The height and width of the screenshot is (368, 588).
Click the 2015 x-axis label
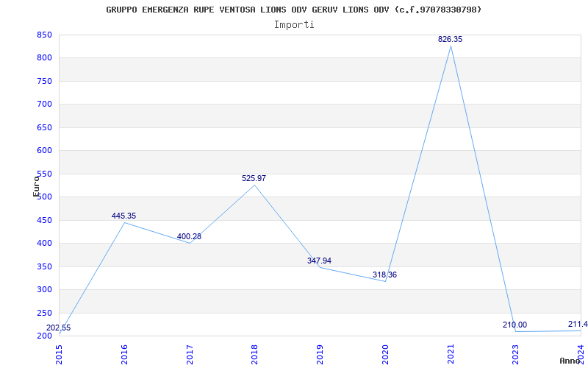click(60, 355)
